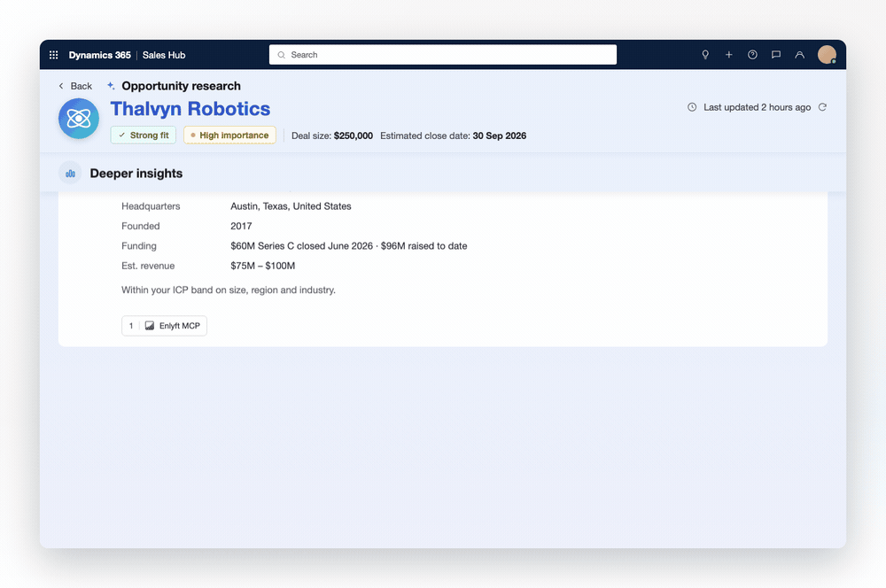This screenshot has height=588, width=886.
Task: Open the app launcher waffle icon
Action: click(54, 55)
